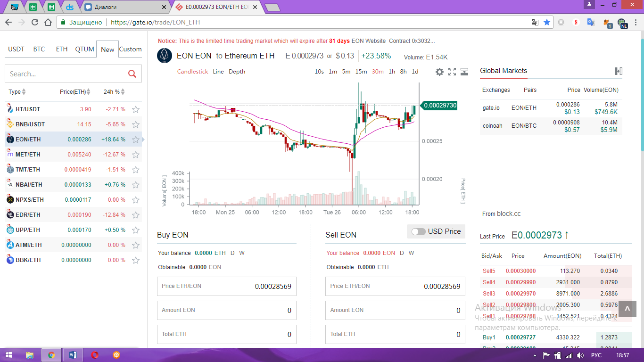Click the search magnifier icon

[132, 74]
